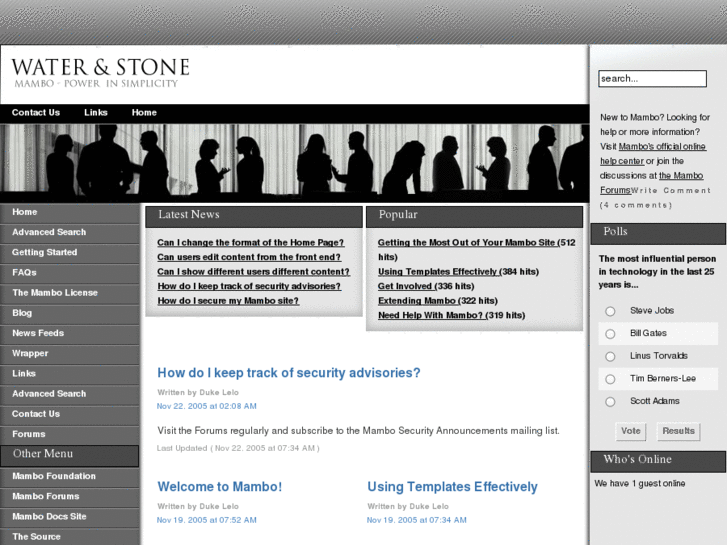
Task: Open Blog in sidebar menu
Action: 70,313
